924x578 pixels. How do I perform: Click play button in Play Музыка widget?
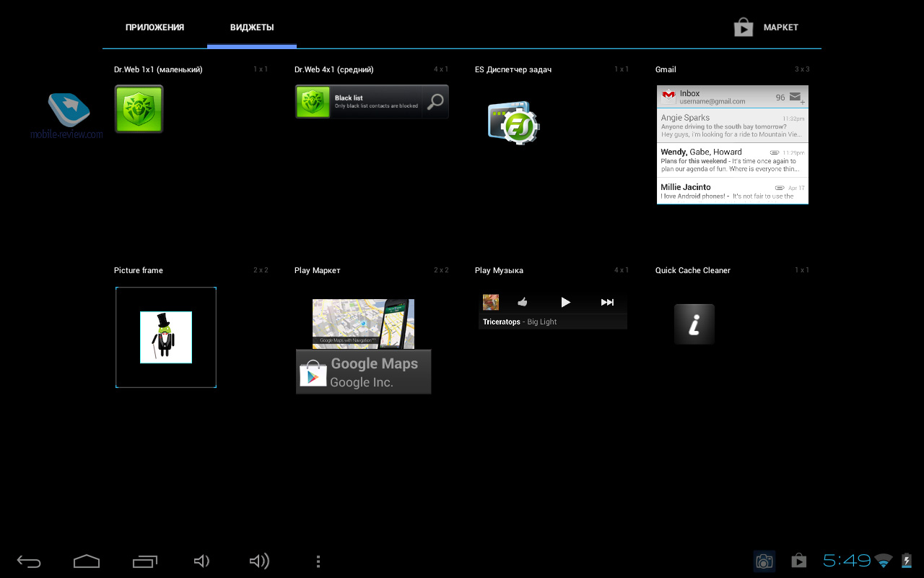pos(566,302)
